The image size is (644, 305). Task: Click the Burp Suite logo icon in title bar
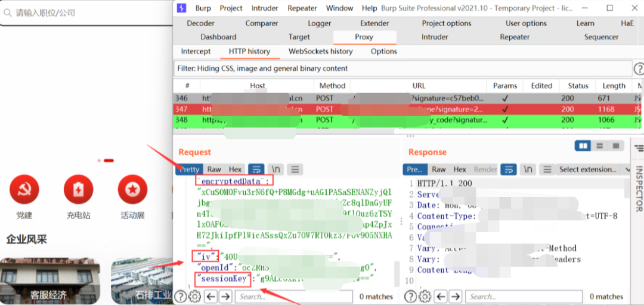(x=181, y=8)
